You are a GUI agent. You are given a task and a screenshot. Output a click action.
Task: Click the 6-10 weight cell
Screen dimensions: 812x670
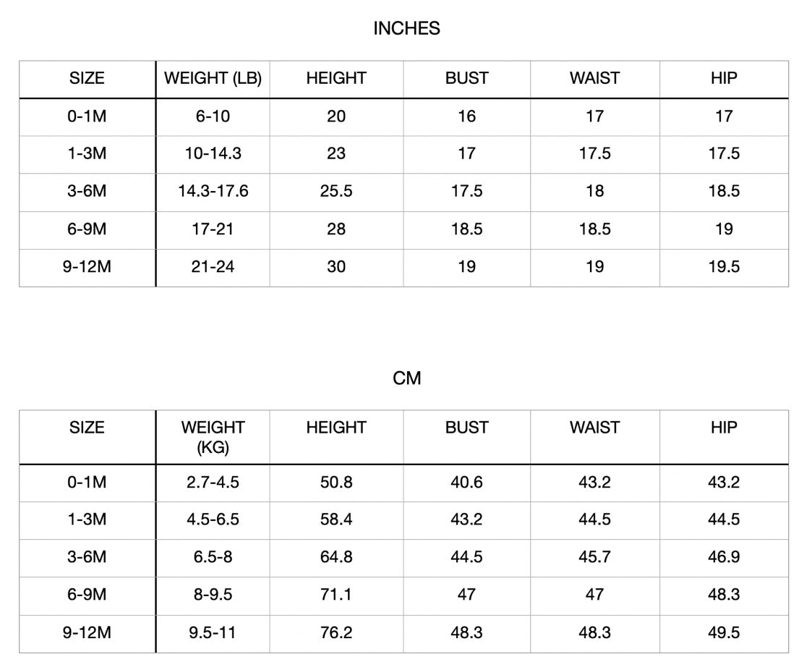213,116
